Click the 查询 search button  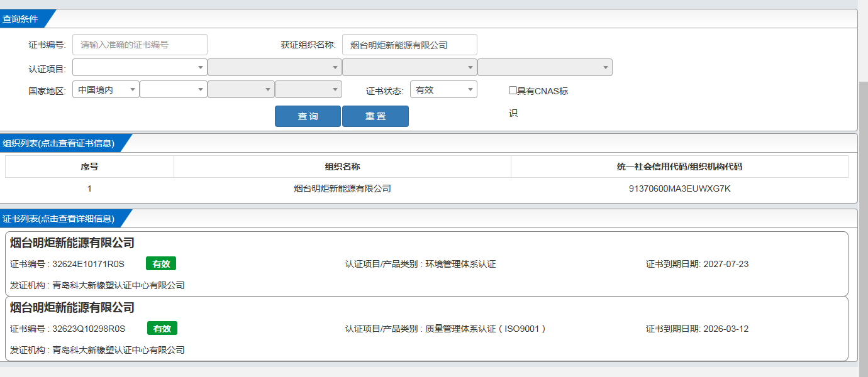pos(308,116)
